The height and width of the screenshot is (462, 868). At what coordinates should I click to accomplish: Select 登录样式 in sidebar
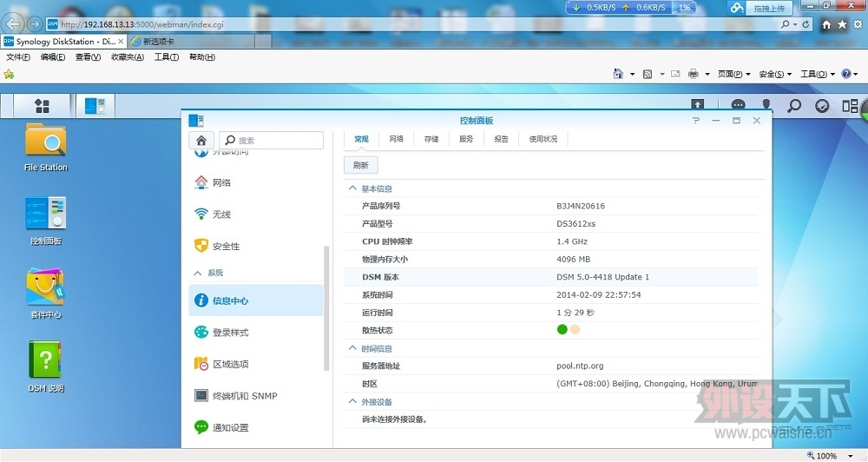point(256,333)
